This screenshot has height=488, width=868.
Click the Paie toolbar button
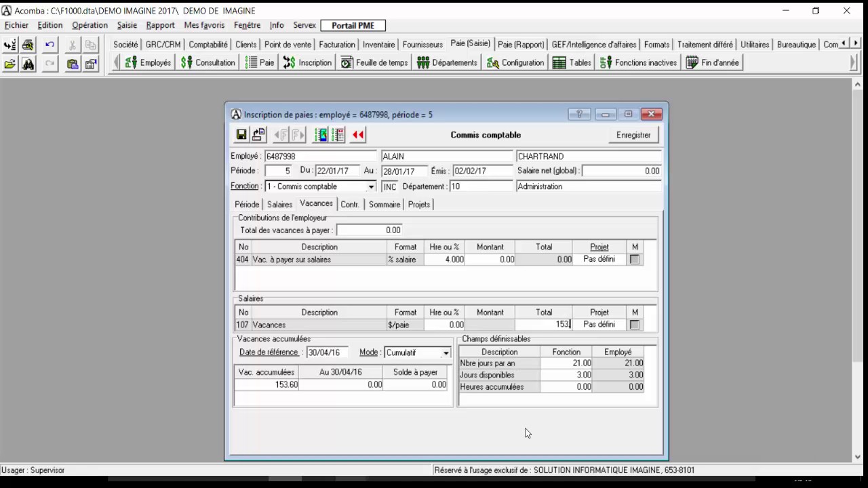260,62
